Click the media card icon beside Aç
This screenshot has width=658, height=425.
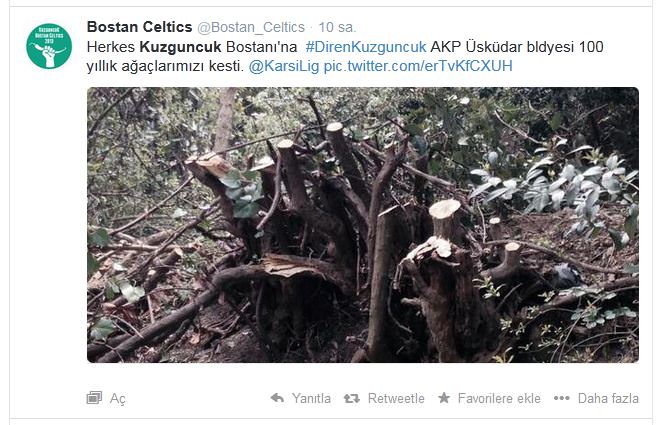[94, 397]
